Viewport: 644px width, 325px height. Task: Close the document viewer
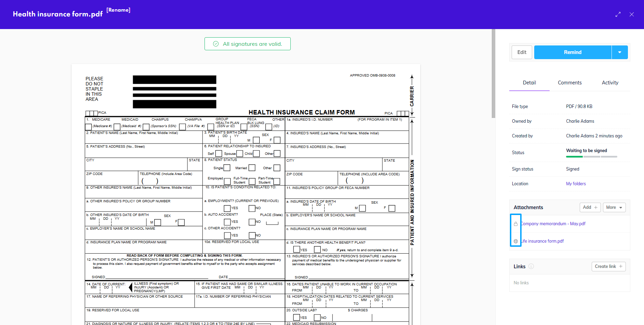pyautogui.click(x=631, y=14)
